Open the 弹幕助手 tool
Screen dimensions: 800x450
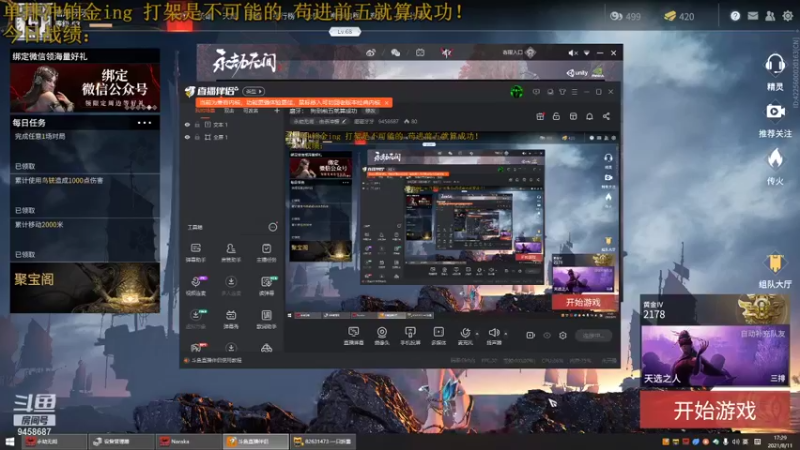coord(195,252)
